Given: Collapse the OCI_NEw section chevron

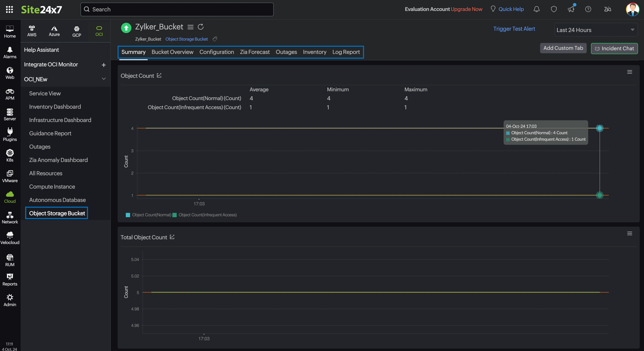Looking at the screenshot, I should [x=103, y=79].
